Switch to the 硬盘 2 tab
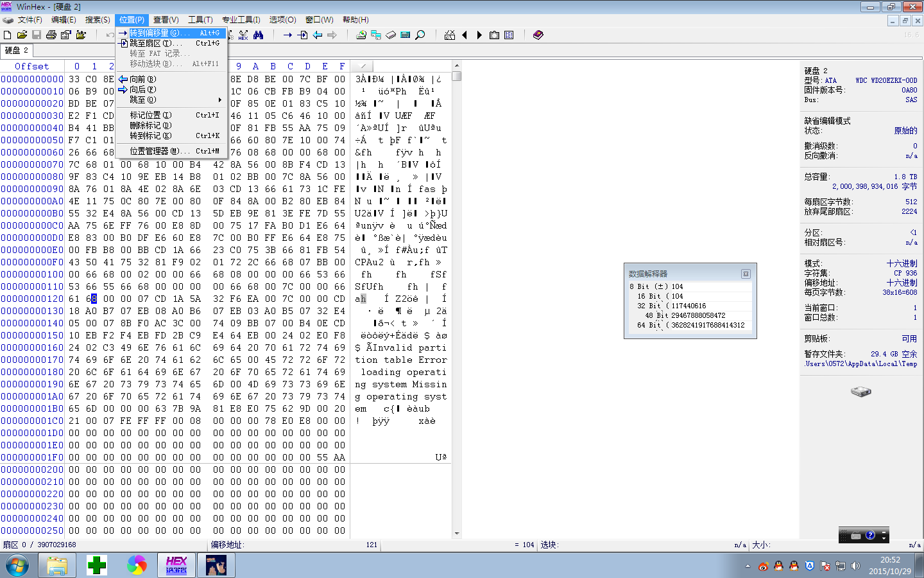924x578 pixels. 17,51
